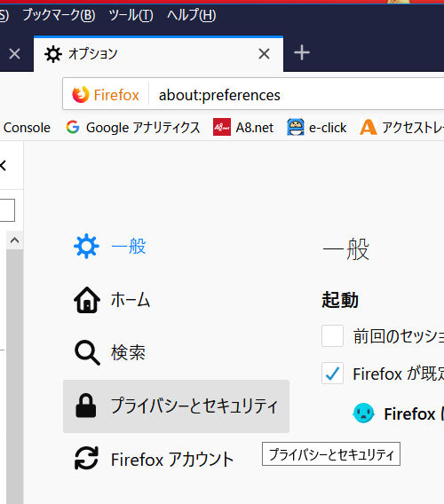Click the ホーム house icon
The width and height of the screenshot is (444, 504).
coord(87,300)
